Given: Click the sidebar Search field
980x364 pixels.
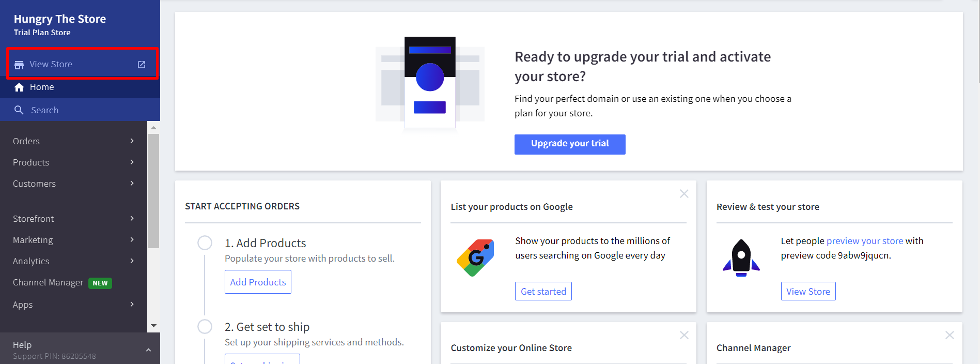Looking at the screenshot, I should click(45, 110).
